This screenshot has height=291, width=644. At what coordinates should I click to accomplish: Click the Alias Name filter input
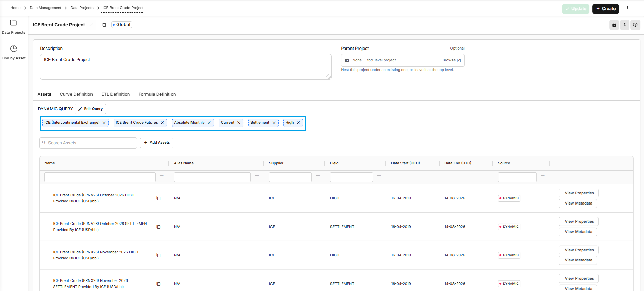click(212, 177)
